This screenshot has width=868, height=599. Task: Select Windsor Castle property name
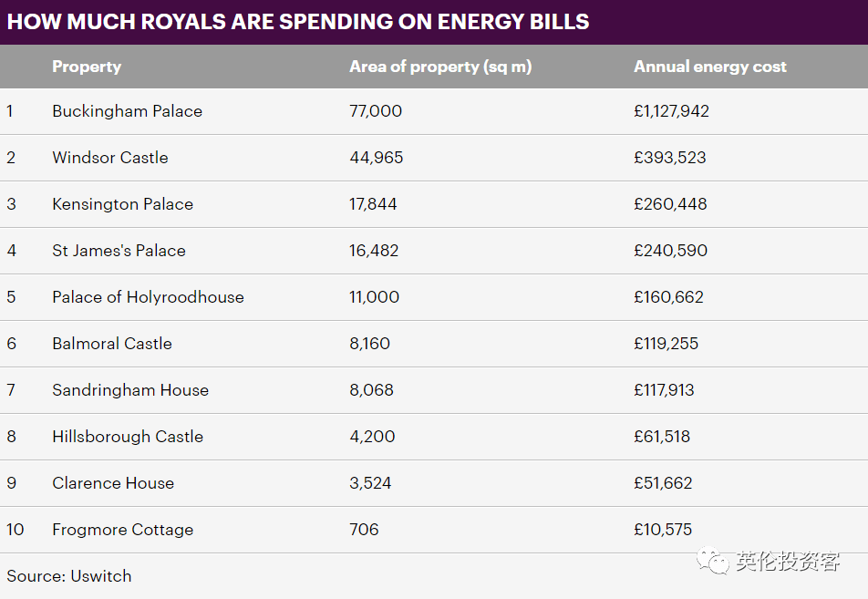point(110,158)
